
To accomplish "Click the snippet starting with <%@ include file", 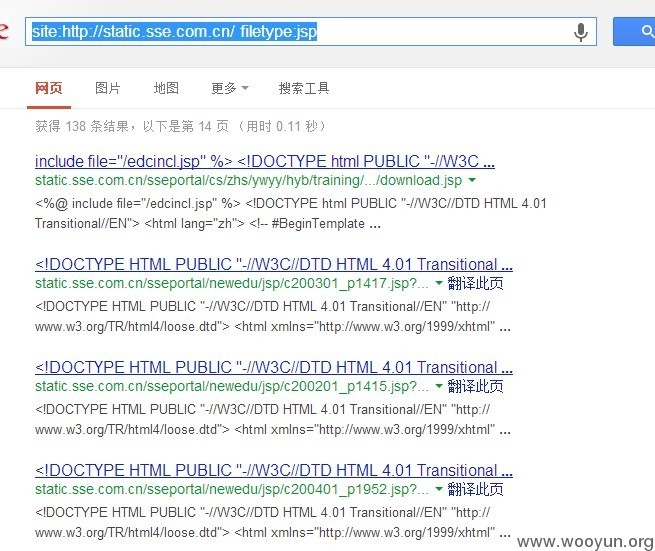I will coord(291,213).
